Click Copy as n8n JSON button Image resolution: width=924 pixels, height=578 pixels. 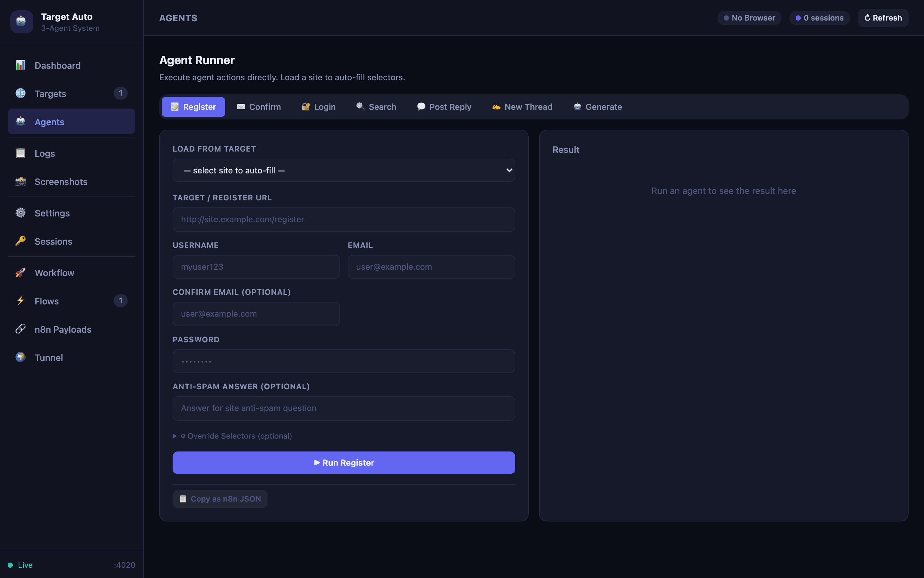coord(220,499)
